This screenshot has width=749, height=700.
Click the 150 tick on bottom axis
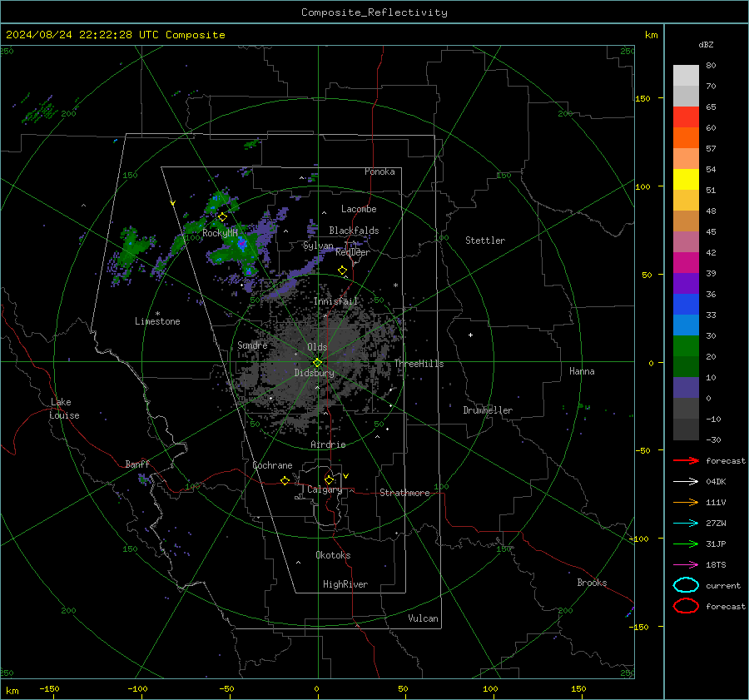[578, 688]
